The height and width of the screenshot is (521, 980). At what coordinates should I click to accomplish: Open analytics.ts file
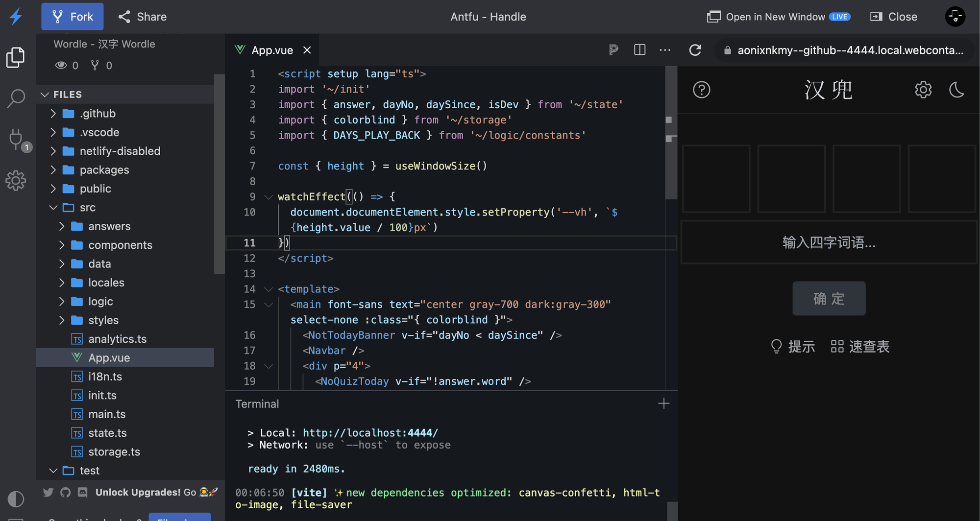pyautogui.click(x=125, y=339)
